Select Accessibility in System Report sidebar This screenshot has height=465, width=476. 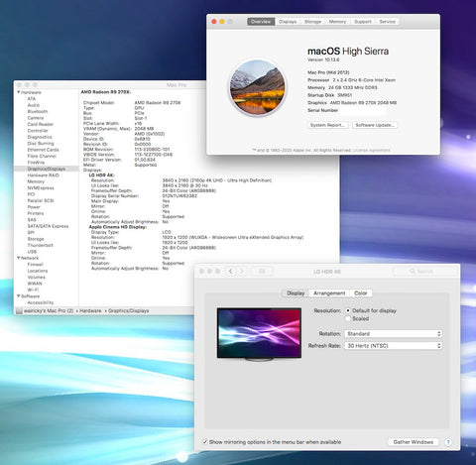pyautogui.click(x=41, y=302)
